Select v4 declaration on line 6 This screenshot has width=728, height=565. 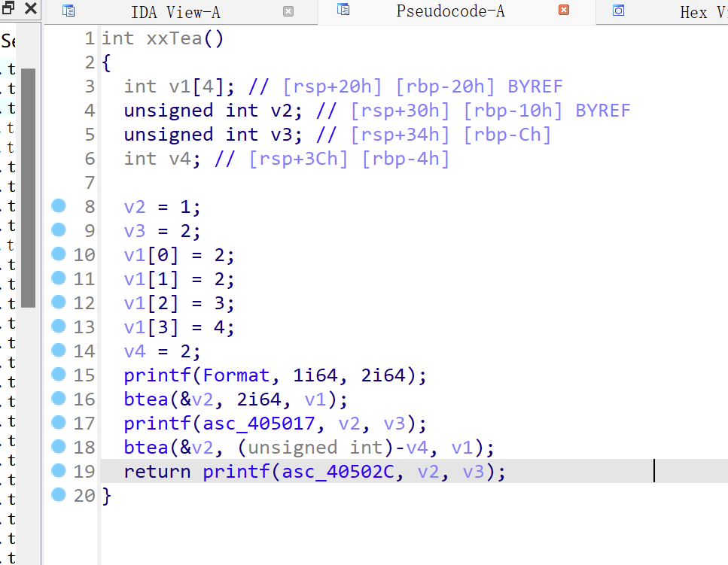pyautogui.click(x=163, y=159)
